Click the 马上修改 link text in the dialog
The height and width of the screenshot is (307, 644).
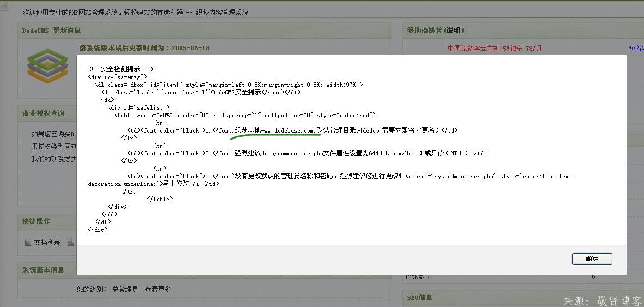tap(176, 184)
